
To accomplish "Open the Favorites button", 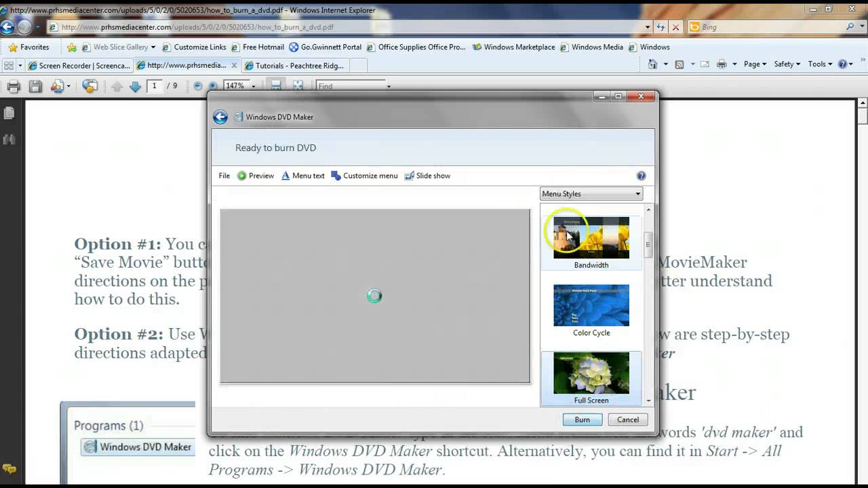I will click(28, 47).
